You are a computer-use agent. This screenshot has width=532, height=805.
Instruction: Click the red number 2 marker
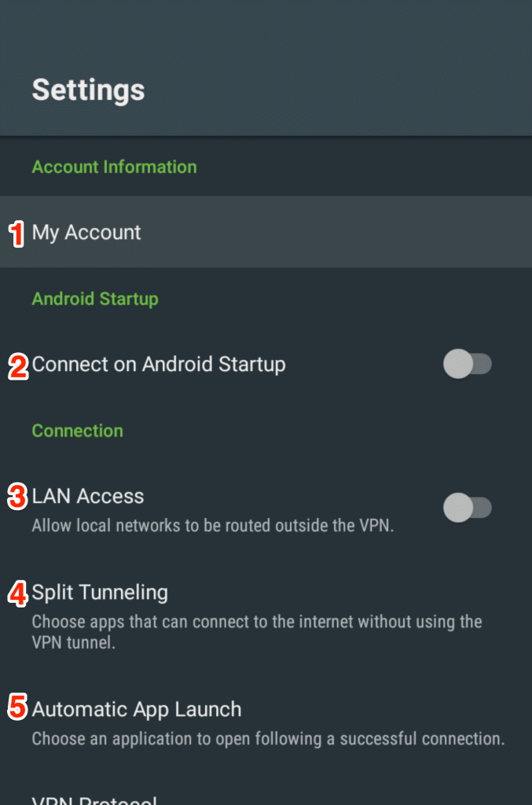coord(19,366)
